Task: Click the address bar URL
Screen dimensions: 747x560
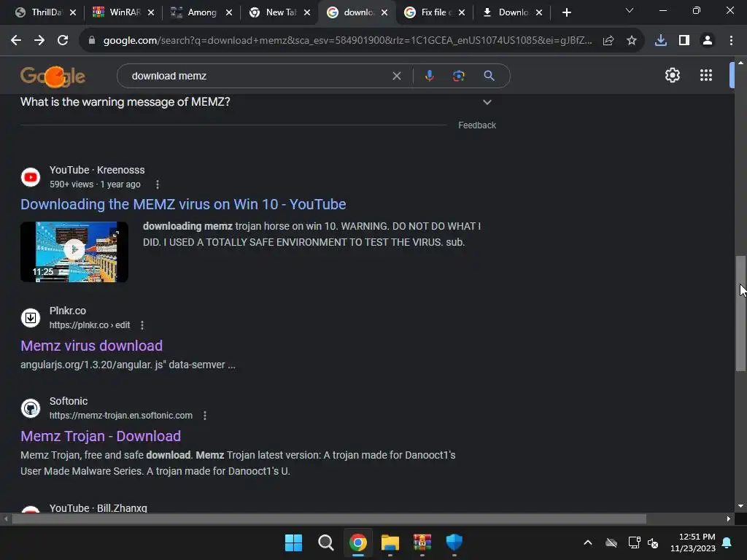Action: tap(348, 41)
